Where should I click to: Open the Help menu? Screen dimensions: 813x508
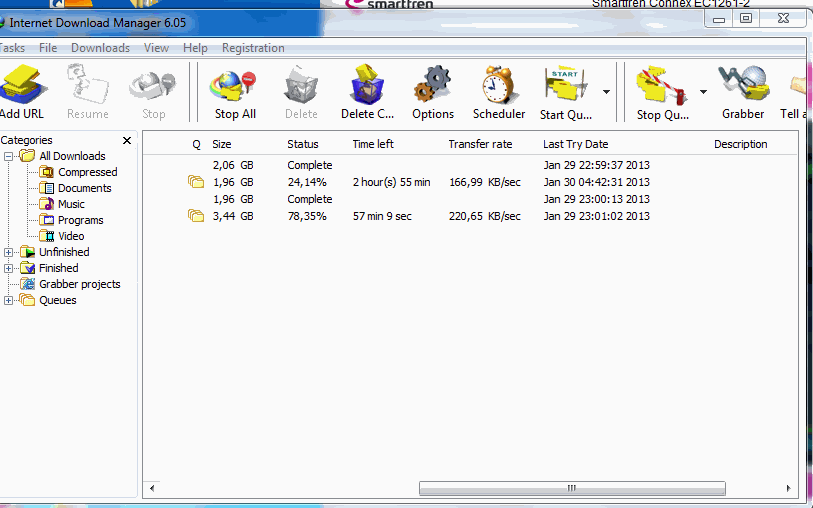pyautogui.click(x=195, y=48)
